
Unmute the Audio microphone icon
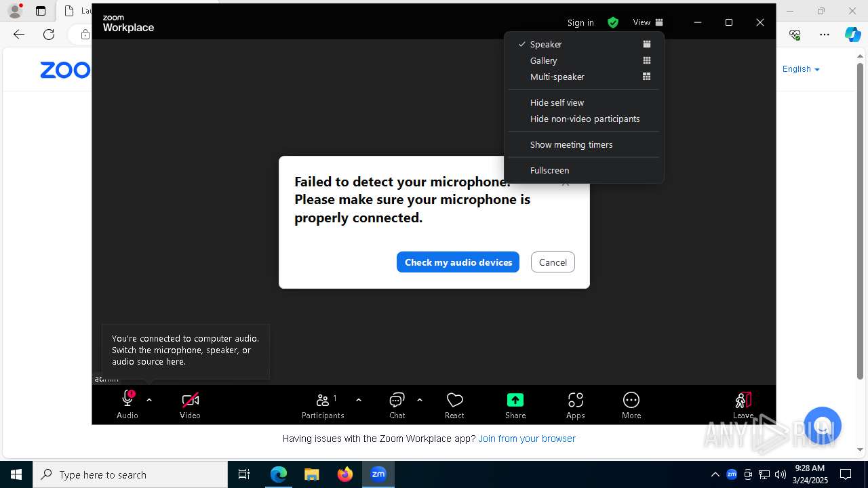click(x=127, y=399)
